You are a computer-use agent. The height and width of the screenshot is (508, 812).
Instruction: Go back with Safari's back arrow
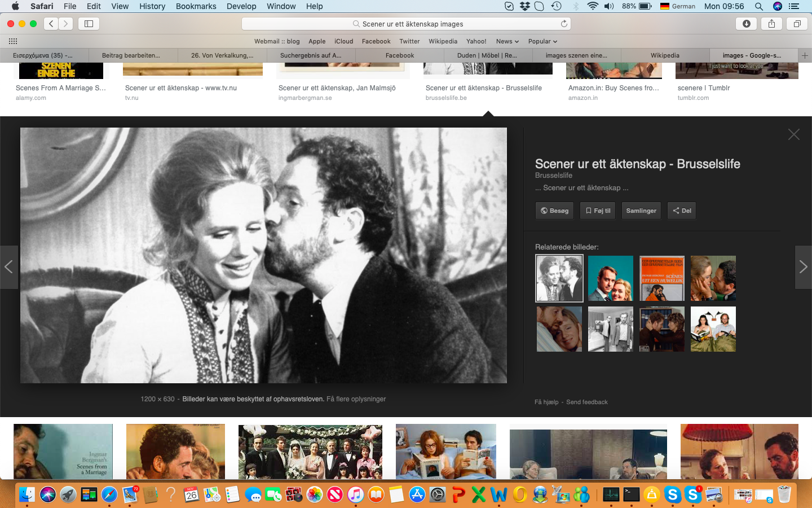tap(51, 24)
